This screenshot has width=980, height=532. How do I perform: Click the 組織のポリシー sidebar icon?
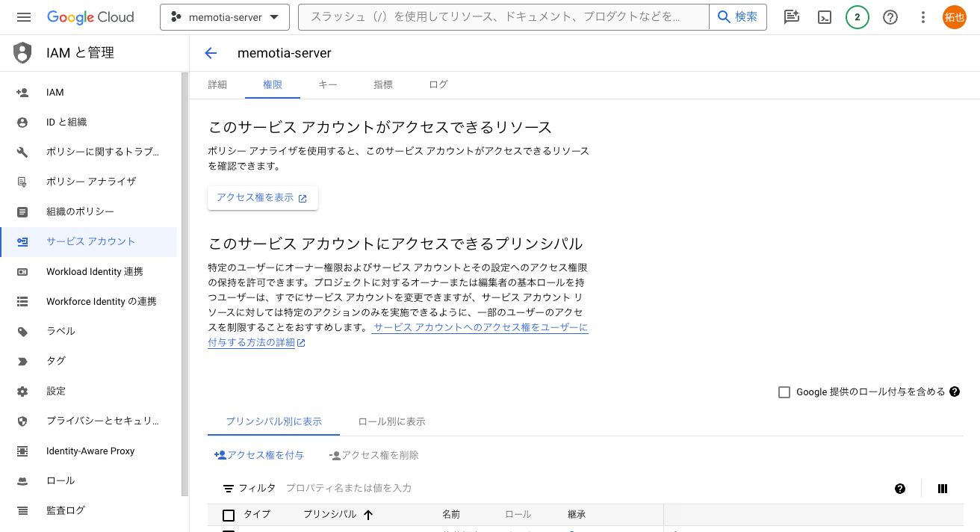tap(22, 211)
